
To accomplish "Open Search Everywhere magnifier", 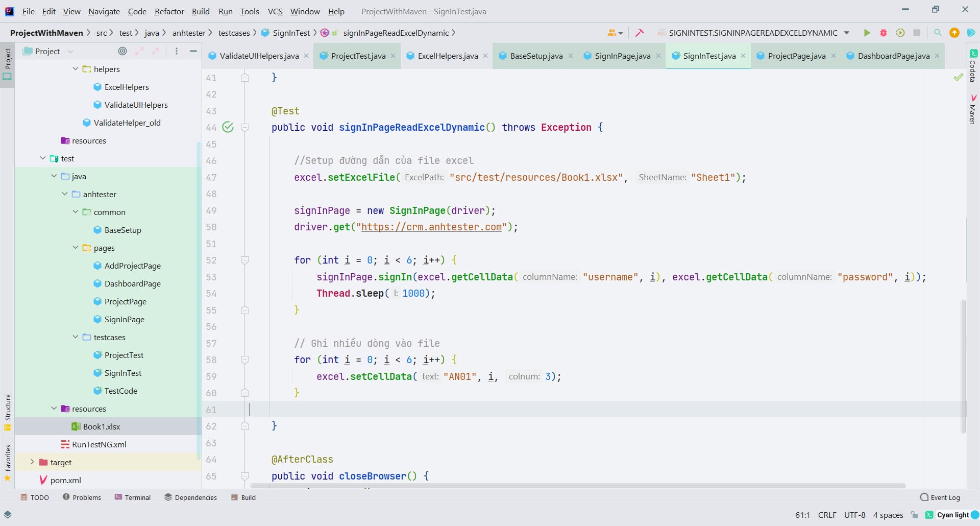I will (x=938, y=33).
